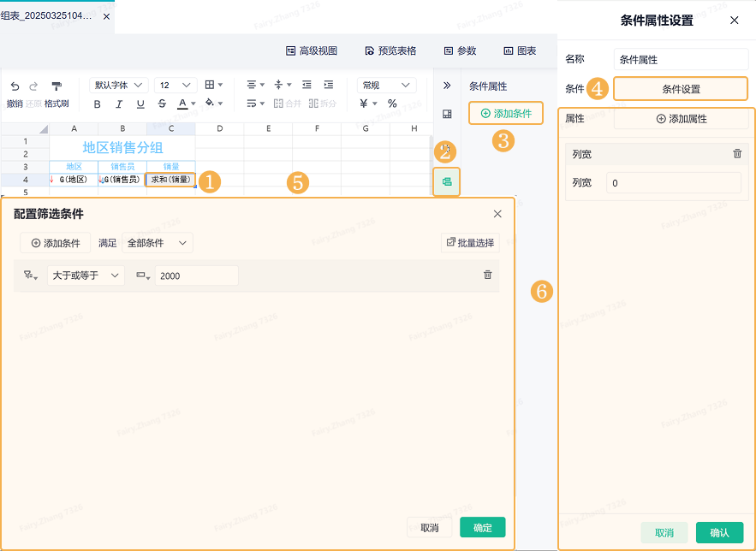
Task: Click the 列宽 value field
Action: (674, 183)
